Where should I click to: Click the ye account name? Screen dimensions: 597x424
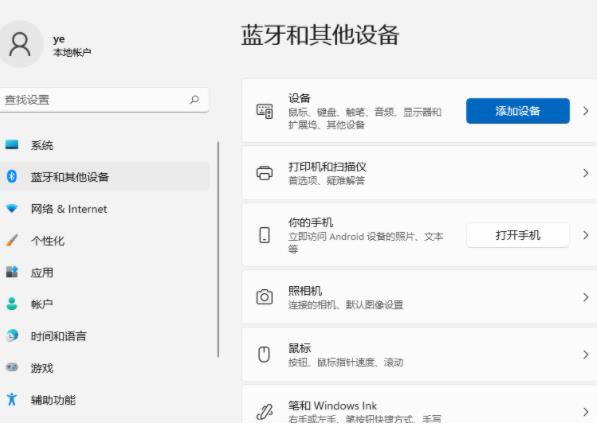point(59,39)
